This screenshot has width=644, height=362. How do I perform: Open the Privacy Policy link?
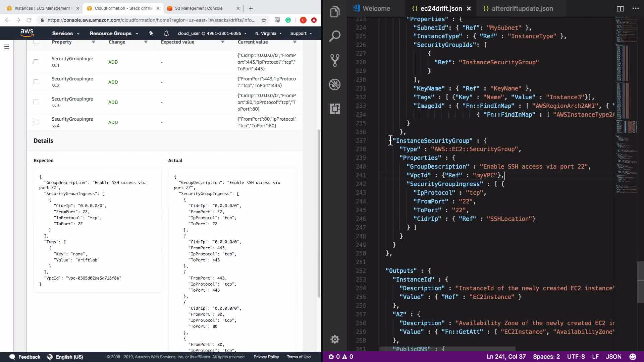266,357
